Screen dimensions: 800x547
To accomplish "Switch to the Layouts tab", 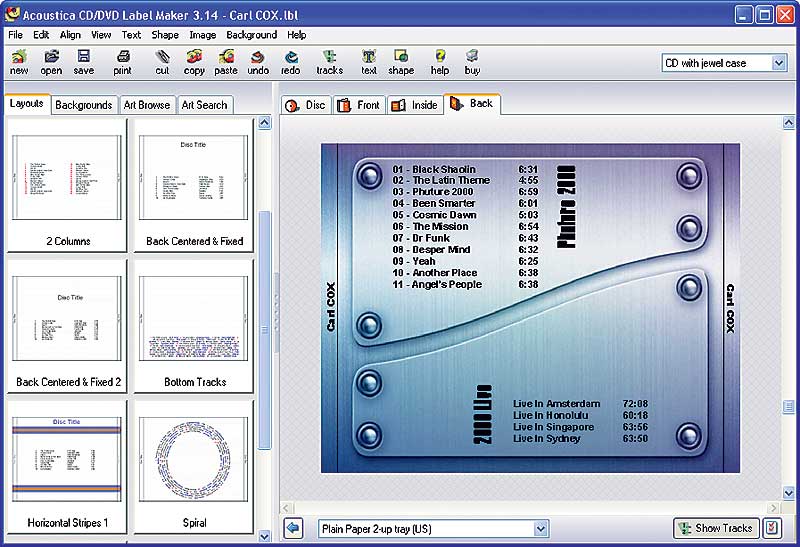I will click(27, 104).
